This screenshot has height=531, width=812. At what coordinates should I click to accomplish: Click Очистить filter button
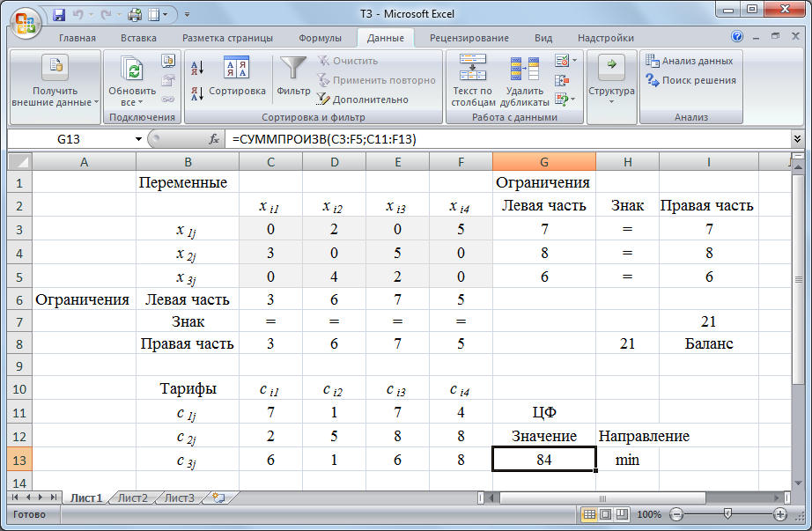[348, 61]
